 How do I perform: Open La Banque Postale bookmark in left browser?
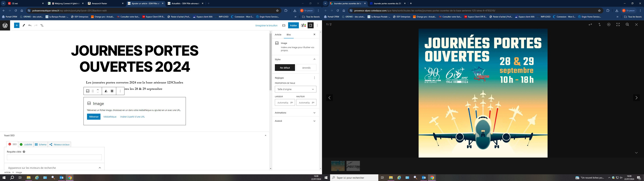coord(57,17)
